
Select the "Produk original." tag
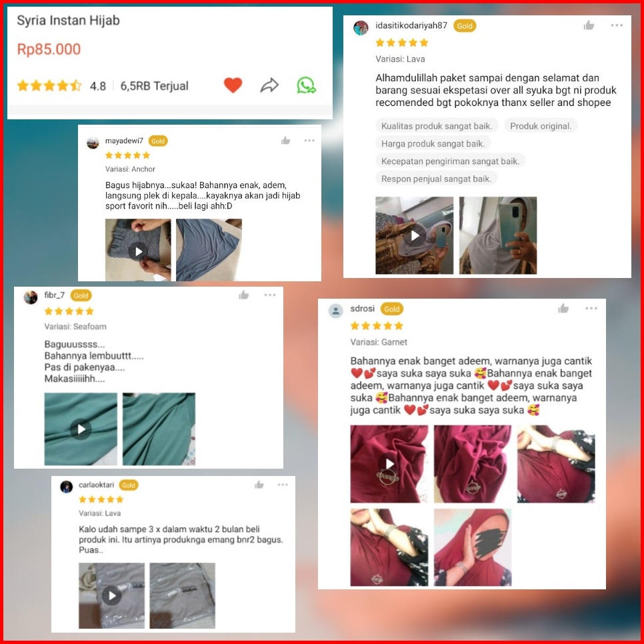[541, 126]
